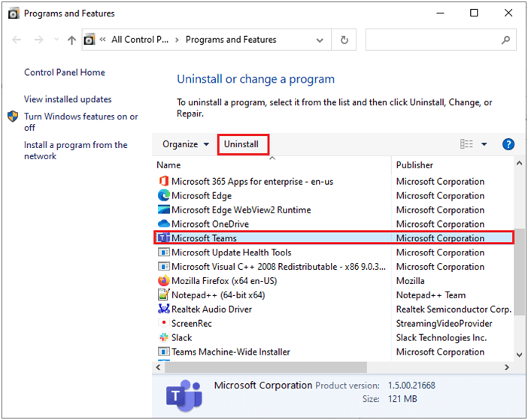This screenshot has width=528, height=420.
Task: Click the Microsoft Edge icon in list
Action: (x=164, y=195)
